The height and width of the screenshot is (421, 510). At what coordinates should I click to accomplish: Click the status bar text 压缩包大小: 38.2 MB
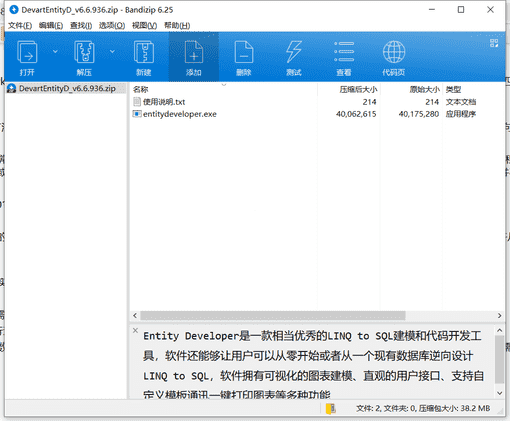tap(455, 408)
